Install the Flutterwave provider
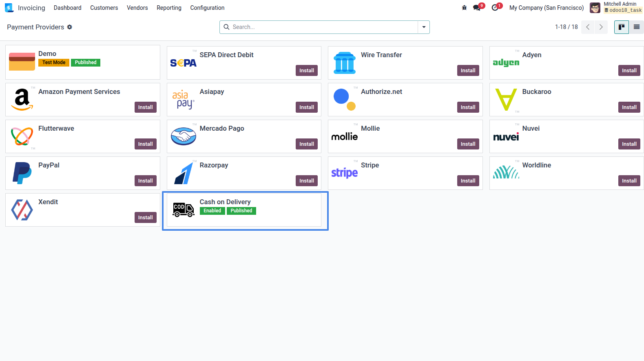 pos(145,144)
